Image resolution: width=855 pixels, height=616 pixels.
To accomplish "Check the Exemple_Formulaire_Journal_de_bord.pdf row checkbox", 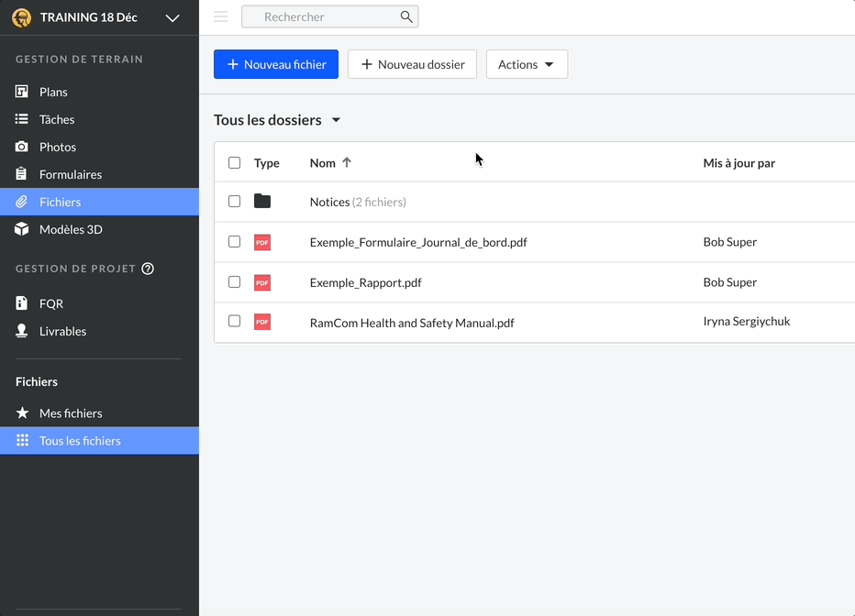I will [235, 242].
